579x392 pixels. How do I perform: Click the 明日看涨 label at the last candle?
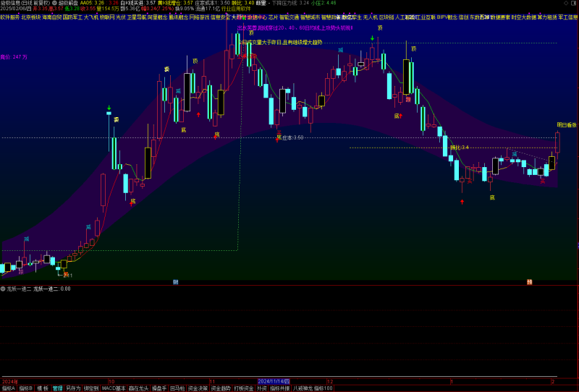tap(566, 125)
